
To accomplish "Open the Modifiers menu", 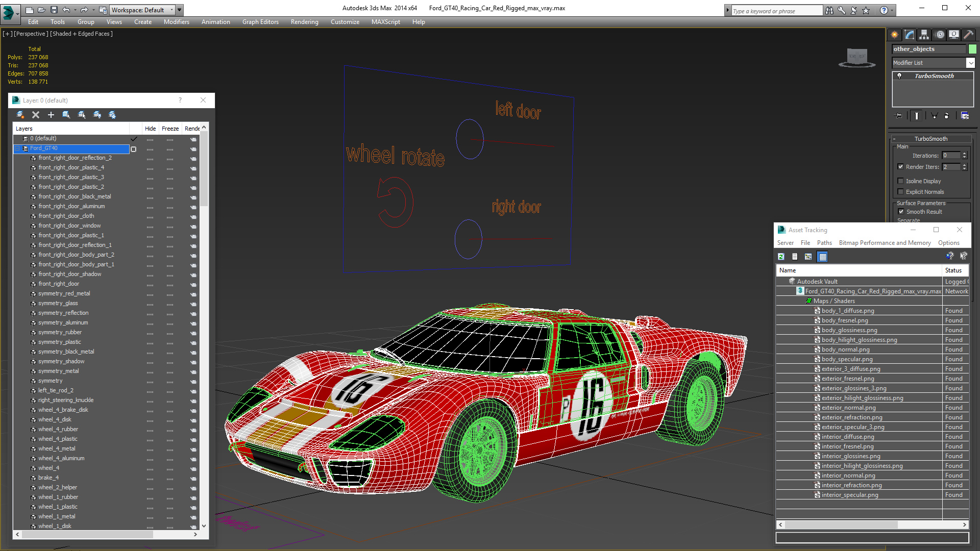I will coord(176,22).
